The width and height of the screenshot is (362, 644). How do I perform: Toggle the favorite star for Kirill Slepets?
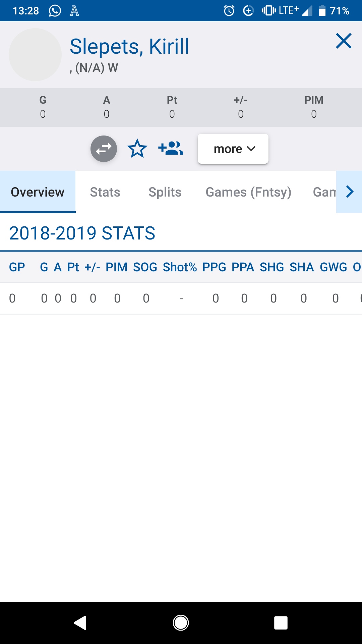click(137, 149)
